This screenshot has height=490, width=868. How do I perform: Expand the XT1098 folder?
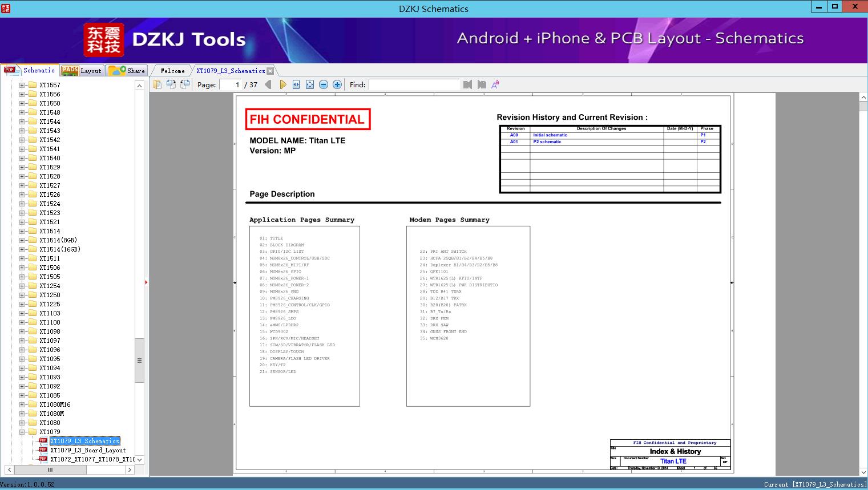click(x=22, y=331)
